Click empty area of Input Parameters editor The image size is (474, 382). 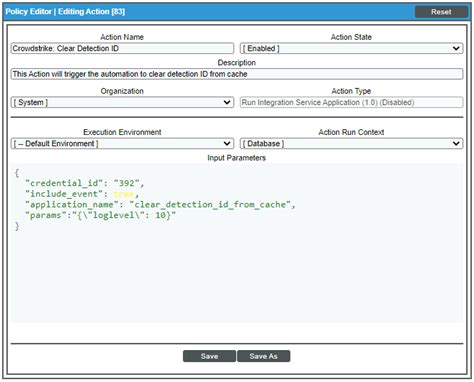tap(237, 277)
